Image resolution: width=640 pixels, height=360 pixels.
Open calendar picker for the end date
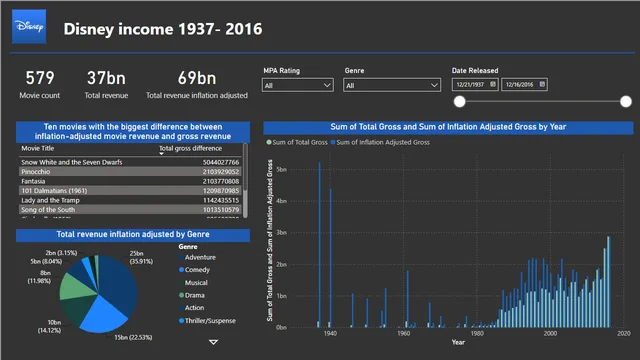tap(542, 84)
